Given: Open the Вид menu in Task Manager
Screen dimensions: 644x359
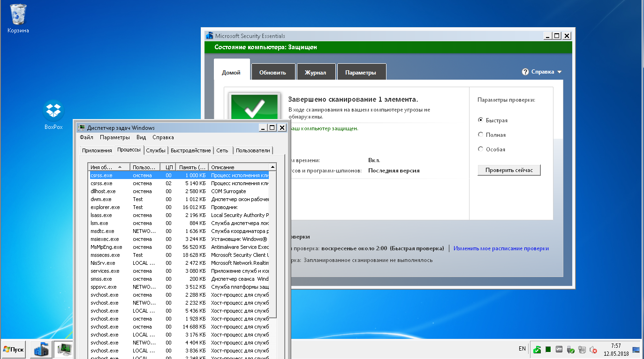Looking at the screenshot, I should click(141, 137).
